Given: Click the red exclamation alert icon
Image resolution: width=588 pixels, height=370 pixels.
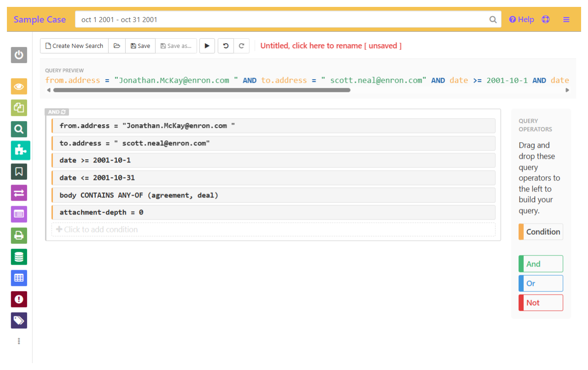Looking at the screenshot, I should coord(19,299).
